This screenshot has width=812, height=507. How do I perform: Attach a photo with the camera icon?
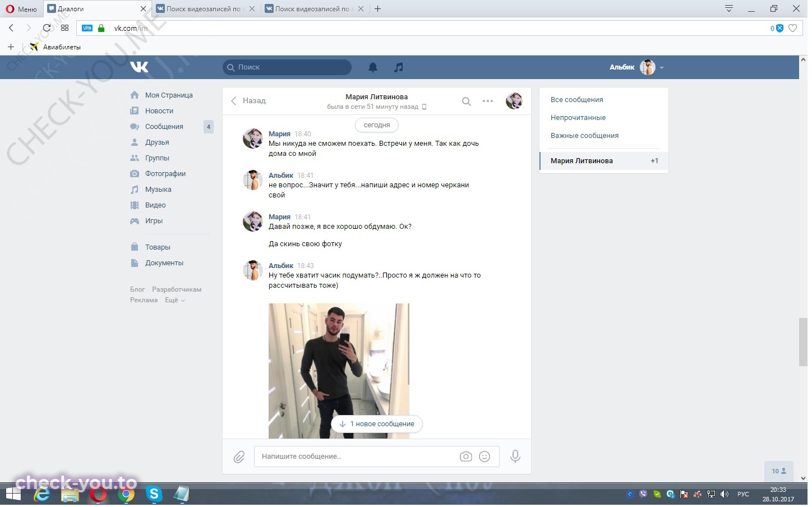pyautogui.click(x=466, y=457)
